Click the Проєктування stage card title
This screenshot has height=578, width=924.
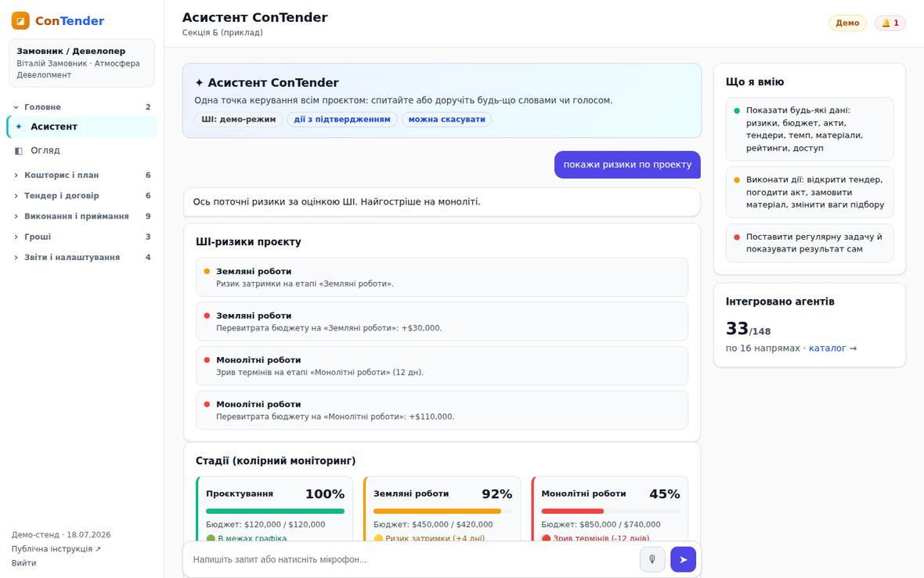tap(240, 493)
